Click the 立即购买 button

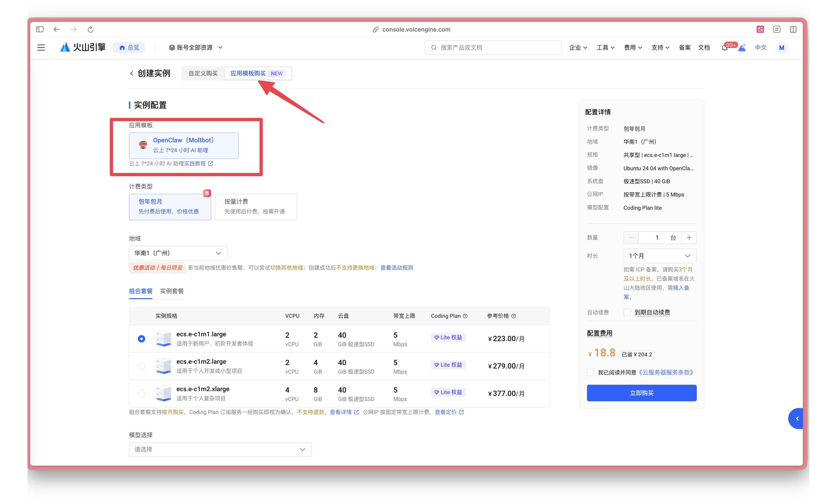[x=641, y=393]
